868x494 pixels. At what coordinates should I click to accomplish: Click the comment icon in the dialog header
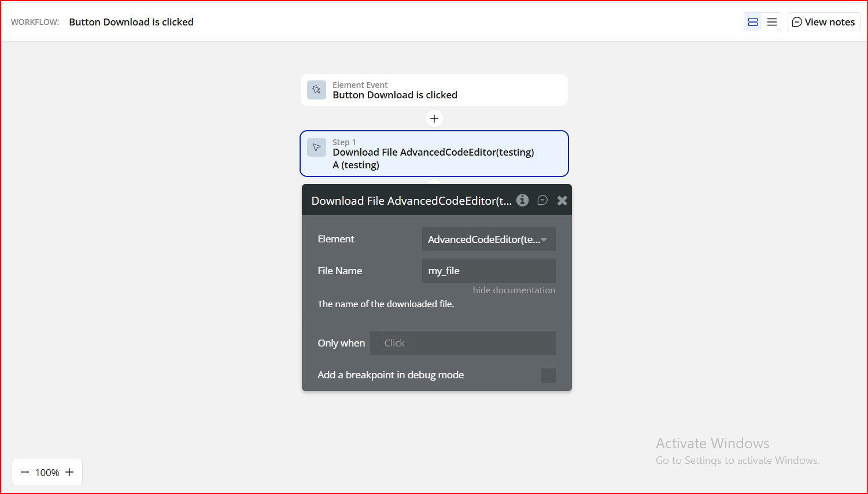pos(542,200)
